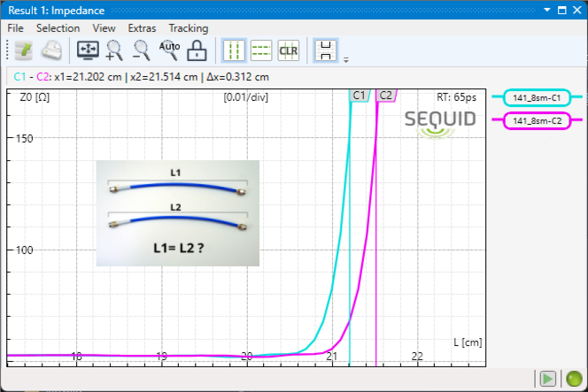
Task: Open the Selection menu
Action: (58, 28)
